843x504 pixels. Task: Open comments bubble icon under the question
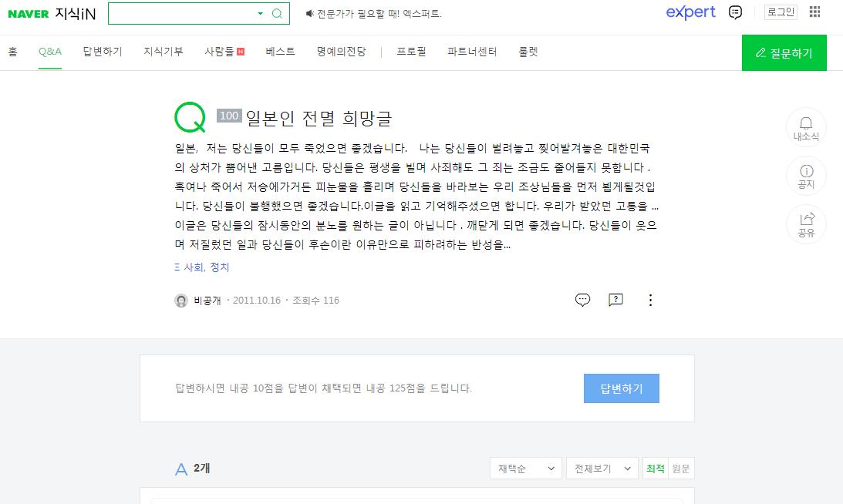pyautogui.click(x=583, y=300)
